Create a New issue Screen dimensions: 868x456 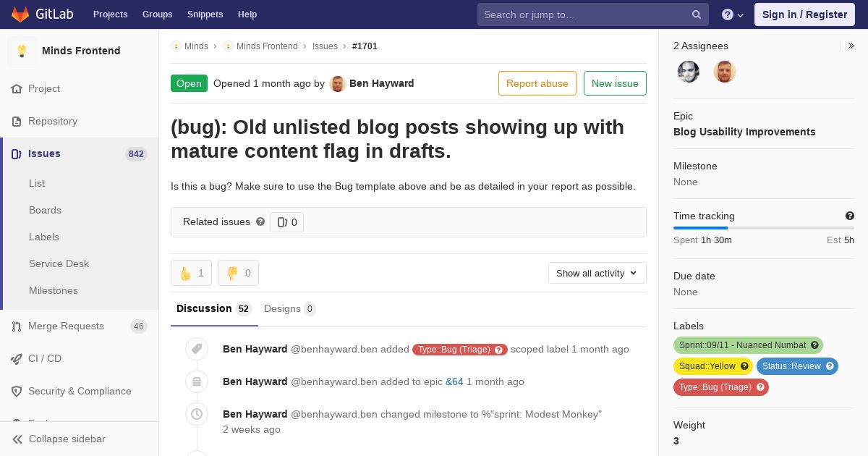[x=615, y=83]
